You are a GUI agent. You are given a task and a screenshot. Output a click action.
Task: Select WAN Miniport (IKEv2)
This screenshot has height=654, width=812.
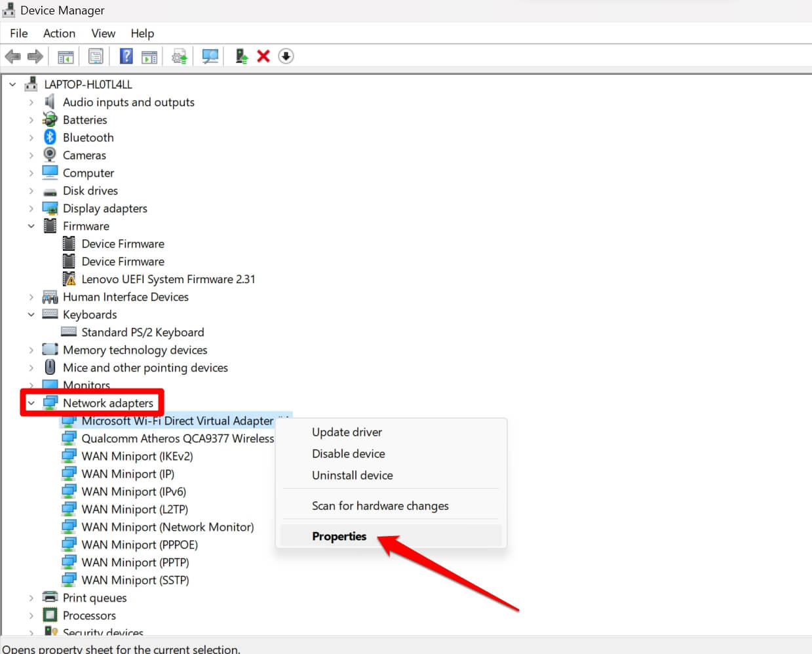[137, 456]
